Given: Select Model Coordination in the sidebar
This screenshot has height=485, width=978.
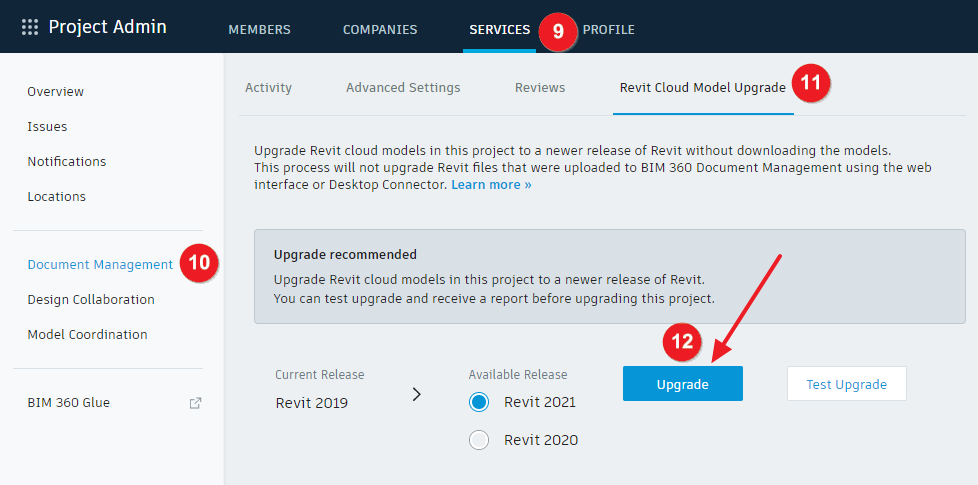Looking at the screenshot, I should click(x=87, y=334).
